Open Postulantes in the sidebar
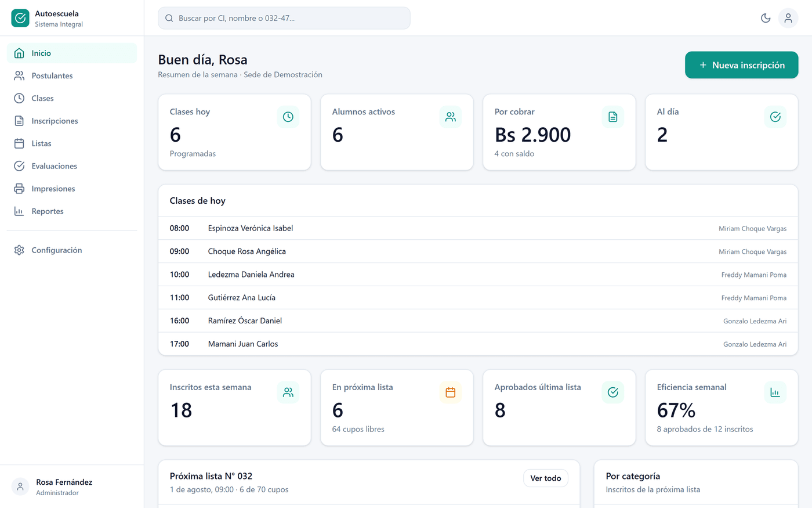 72,75
